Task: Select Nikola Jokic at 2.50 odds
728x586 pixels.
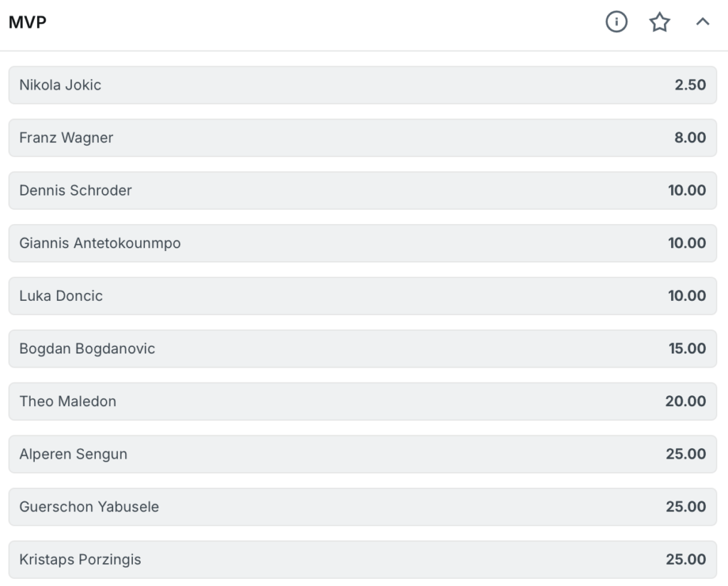Action: (363, 85)
